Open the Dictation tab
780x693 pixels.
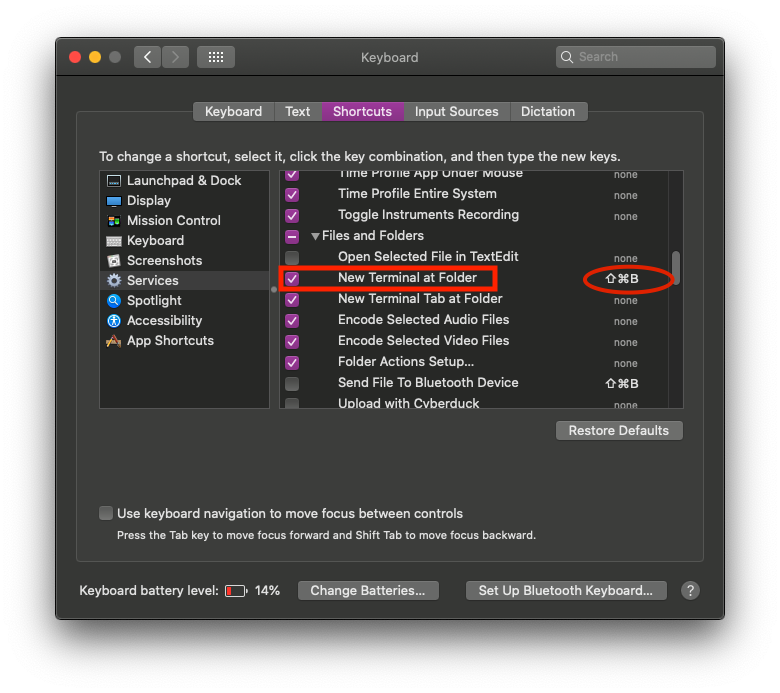pyautogui.click(x=548, y=112)
